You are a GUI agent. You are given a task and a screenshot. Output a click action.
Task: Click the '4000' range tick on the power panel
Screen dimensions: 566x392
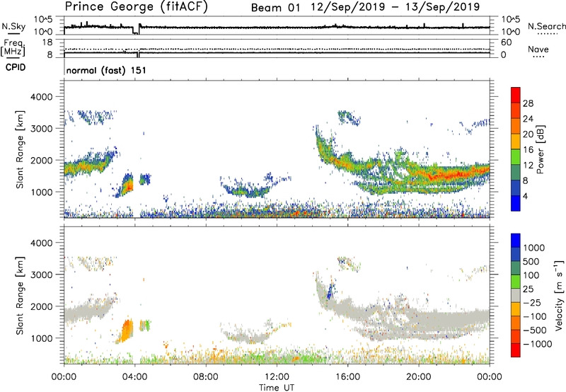42,97
